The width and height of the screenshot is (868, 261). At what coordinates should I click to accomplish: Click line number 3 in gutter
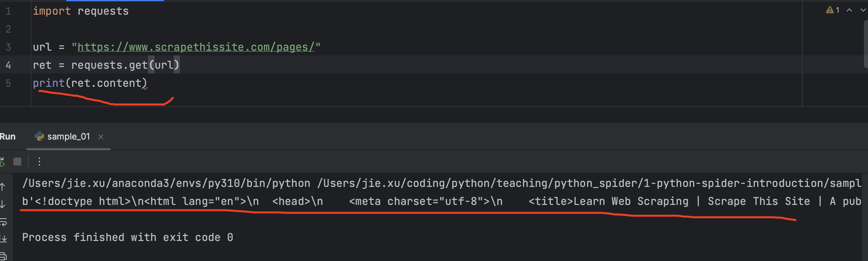click(8, 47)
